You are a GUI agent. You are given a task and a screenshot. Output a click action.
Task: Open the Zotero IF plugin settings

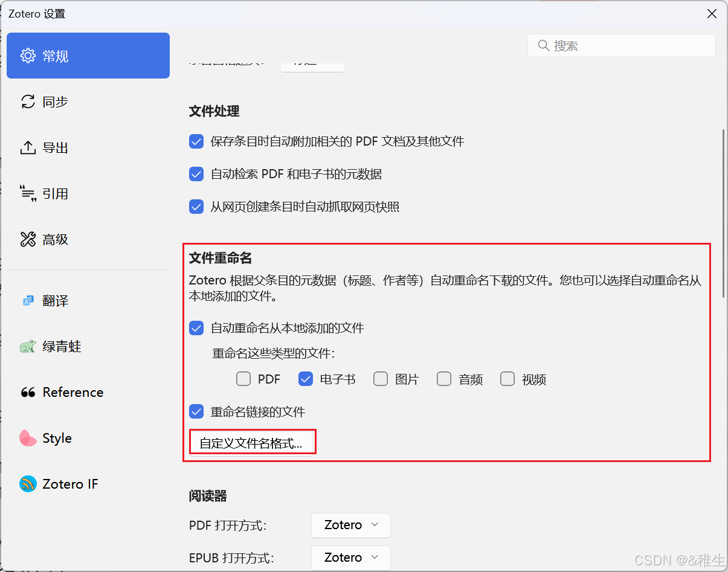[x=88, y=484]
